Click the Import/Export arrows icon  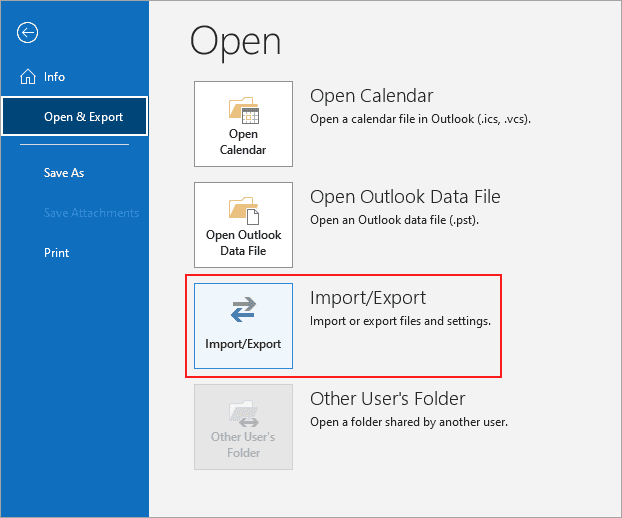point(243,309)
